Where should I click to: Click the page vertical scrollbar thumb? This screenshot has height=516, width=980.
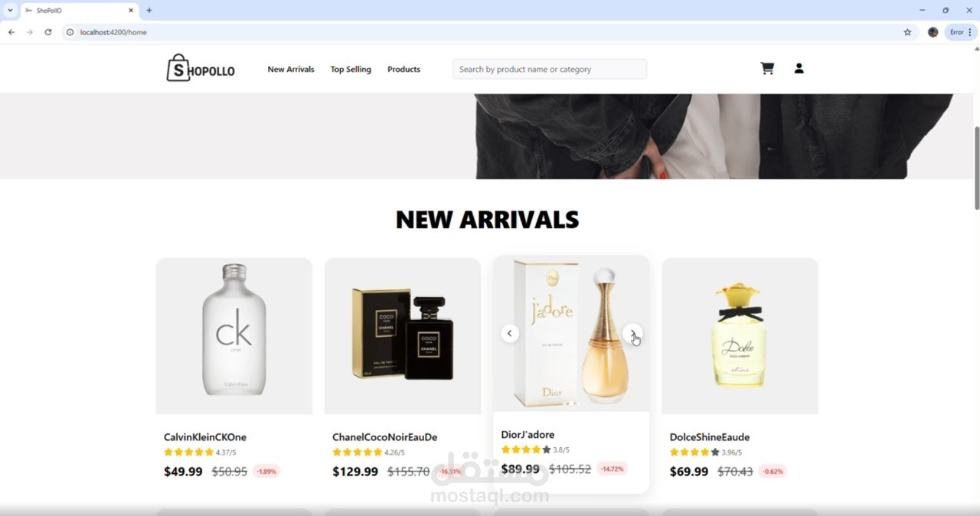point(976,168)
